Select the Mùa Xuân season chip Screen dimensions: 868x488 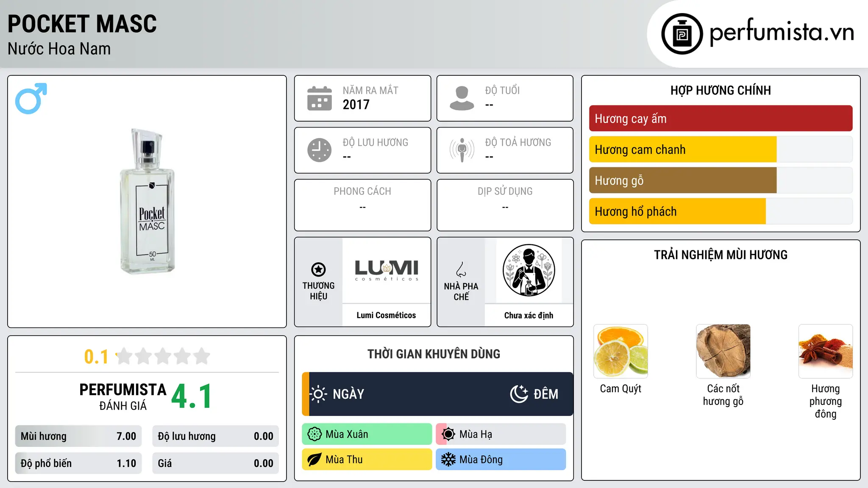point(367,434)
